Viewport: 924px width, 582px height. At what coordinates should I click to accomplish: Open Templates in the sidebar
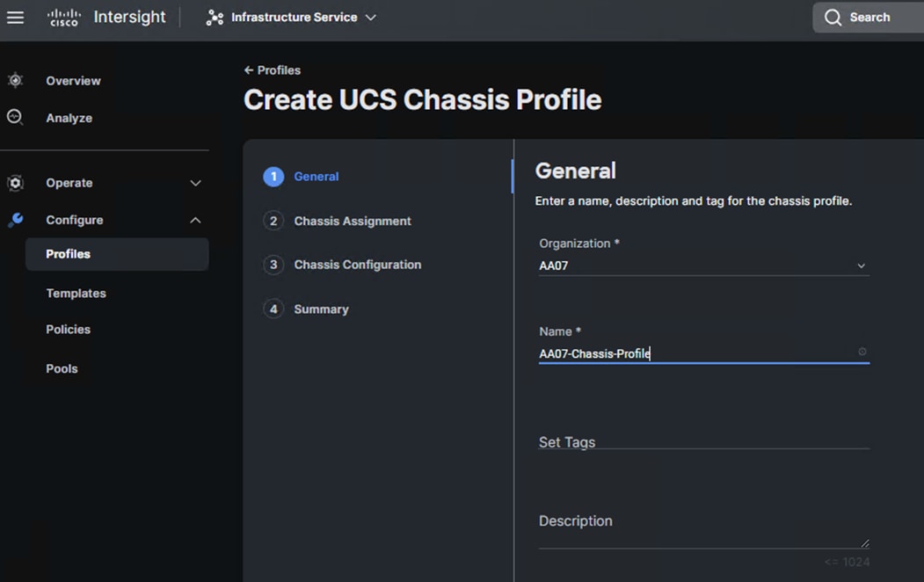(x=76, y=293)
